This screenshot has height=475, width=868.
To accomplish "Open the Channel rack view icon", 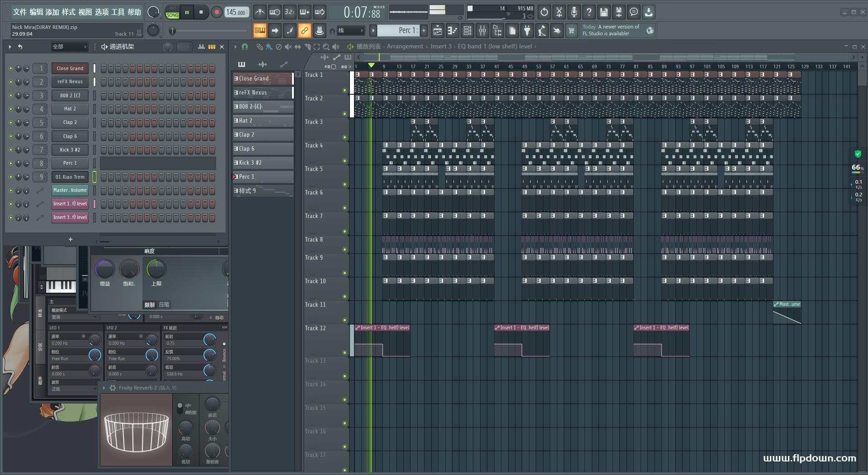I will point(467,31).
